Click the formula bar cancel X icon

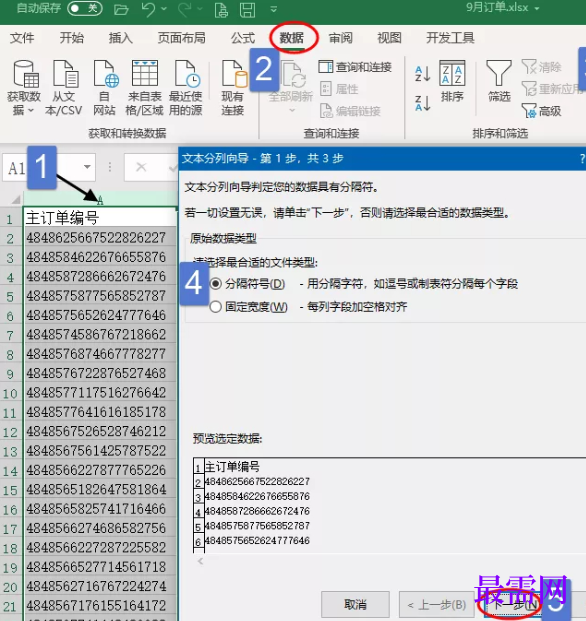(x=141, y=167)
